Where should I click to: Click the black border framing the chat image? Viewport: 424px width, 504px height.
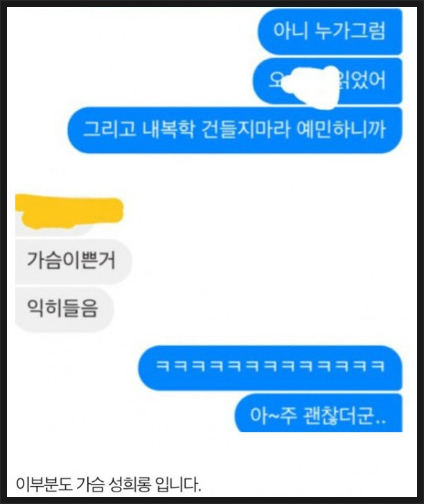(x=3, y=252)
